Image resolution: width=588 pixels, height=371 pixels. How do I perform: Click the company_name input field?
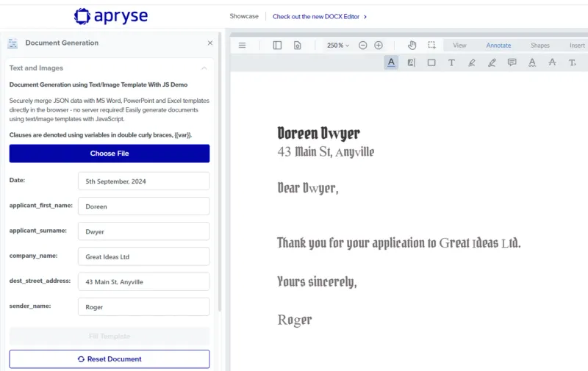pyautogui.click(x=143, y=256)
